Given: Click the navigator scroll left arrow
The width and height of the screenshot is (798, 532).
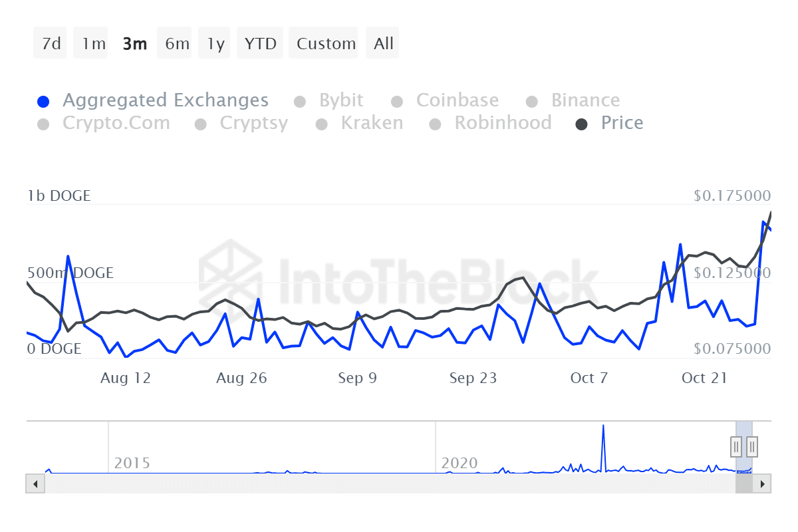Looking at the screenshot, I should click(x=35, y=483).
